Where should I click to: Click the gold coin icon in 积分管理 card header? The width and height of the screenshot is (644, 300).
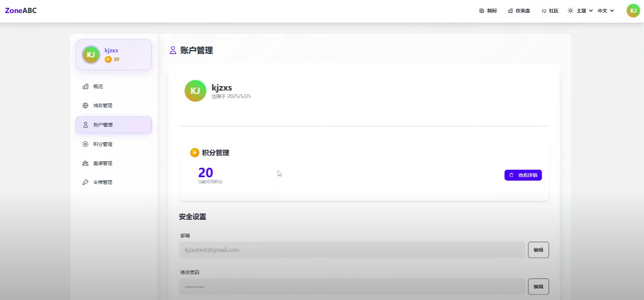click(x=194, y=153)
